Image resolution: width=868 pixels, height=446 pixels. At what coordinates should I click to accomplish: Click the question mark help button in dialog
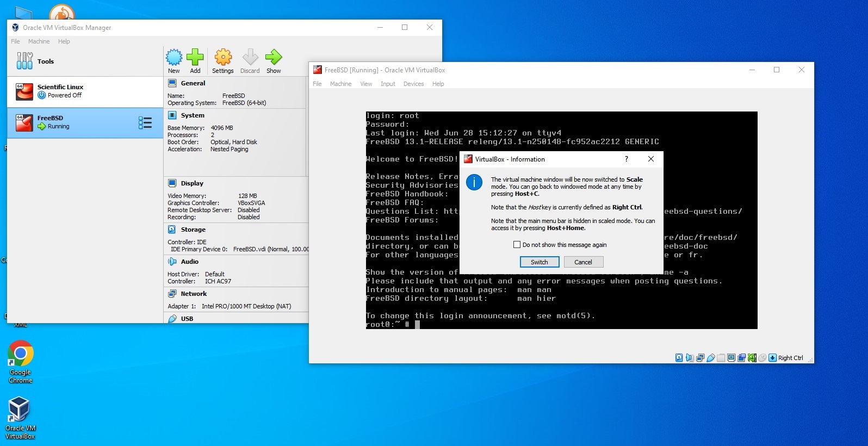coord(626,159)
